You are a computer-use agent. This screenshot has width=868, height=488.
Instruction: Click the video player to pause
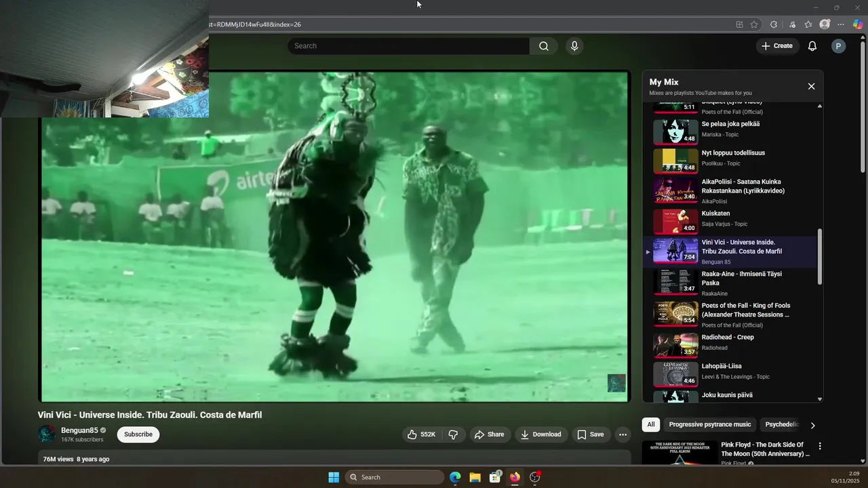pos(334,237)
